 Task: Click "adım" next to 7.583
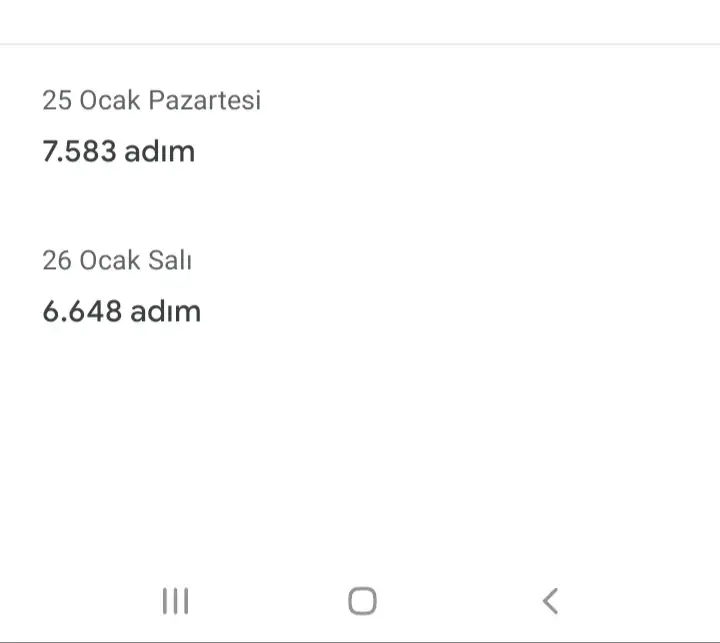click(x=160, y=152)
